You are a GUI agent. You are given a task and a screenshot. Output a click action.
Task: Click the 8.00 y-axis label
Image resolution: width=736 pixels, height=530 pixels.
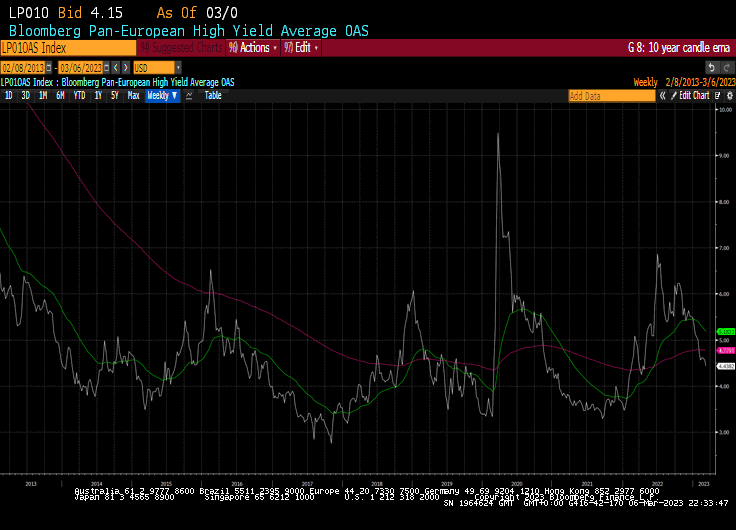725,202
